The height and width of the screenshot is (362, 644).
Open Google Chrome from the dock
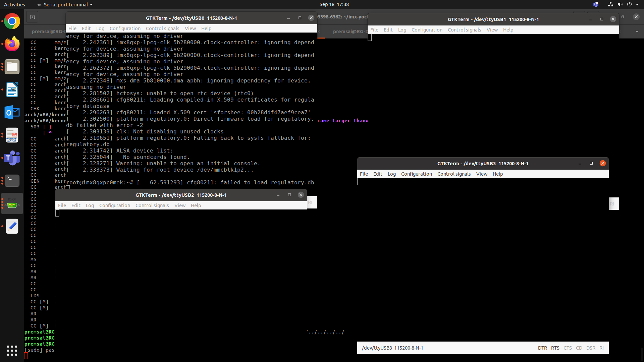(x=12, y=21)
